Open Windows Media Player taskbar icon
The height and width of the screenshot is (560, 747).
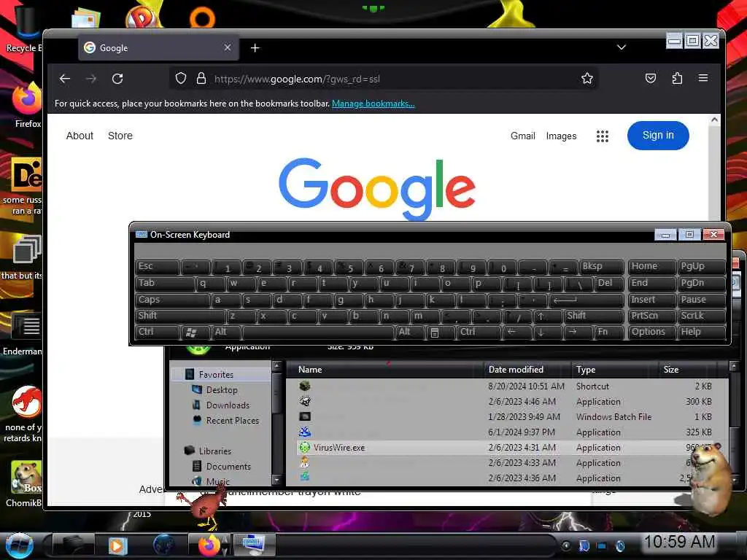tap(117, 545)
